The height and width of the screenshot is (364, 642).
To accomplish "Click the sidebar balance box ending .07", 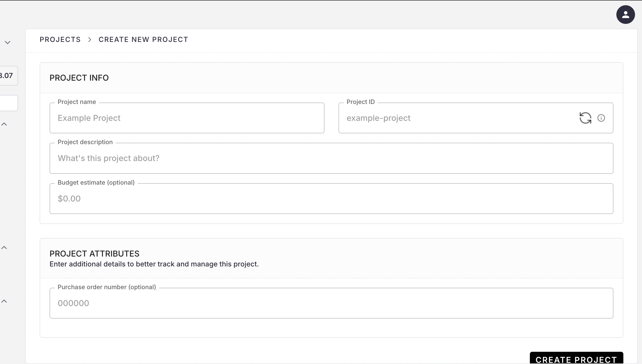I will [x=8, y=76].
